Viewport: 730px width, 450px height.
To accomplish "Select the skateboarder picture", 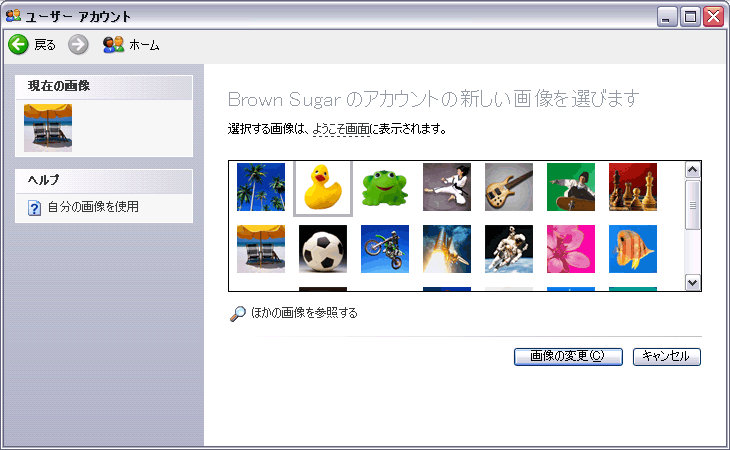I will coord(570,187).
